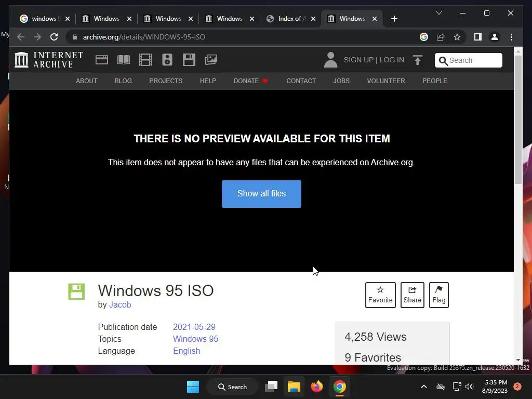Image resolution: width=532 pixels, height=399 pixels.
Task: Open the Web (Wayback Machine) icon
Action: (x=102, y=60)
